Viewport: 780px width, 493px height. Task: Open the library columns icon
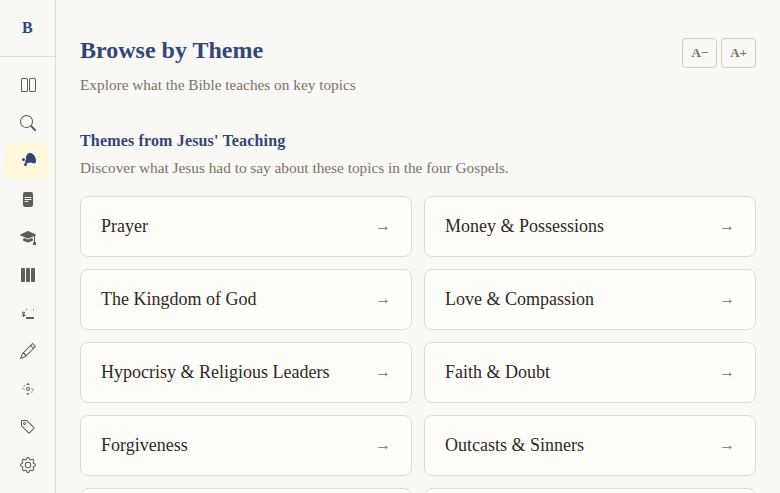pyautogui.click(x=28, y=275)
